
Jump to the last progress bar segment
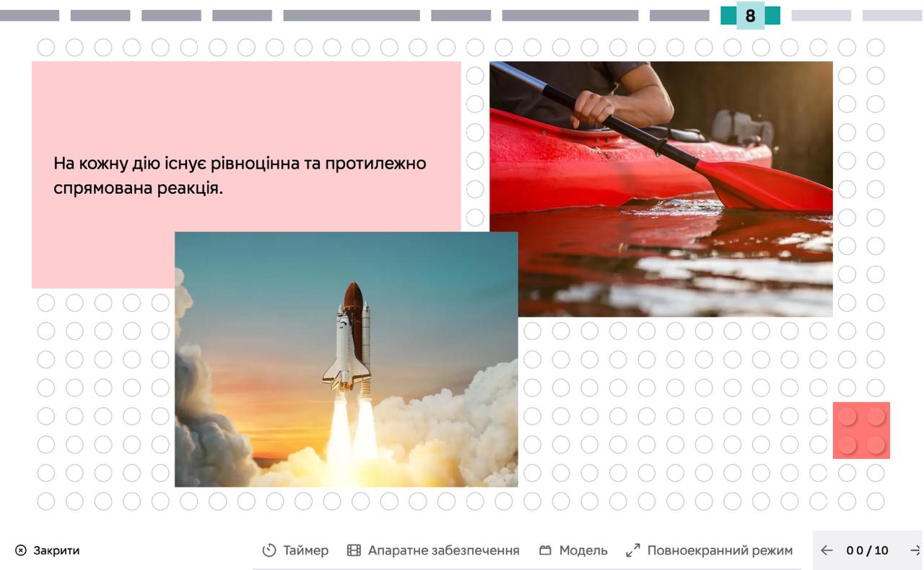tap(892, 16)
